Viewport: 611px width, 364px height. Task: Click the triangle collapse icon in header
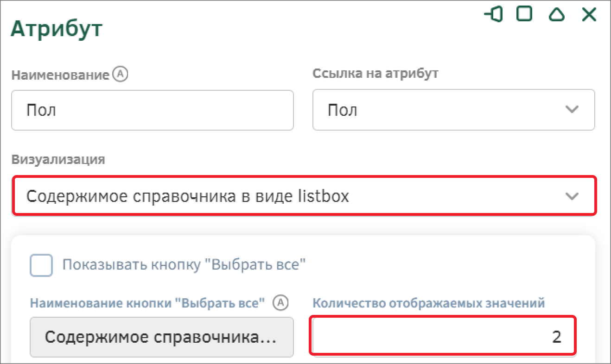pyautogui.click(x=556, y=15)
